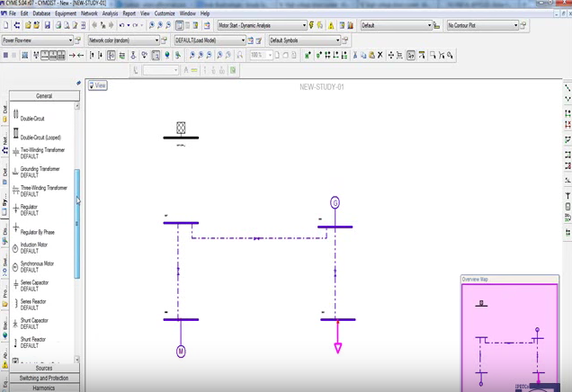Click the View button on canvas
572x392 pixels.
(98, 85)
